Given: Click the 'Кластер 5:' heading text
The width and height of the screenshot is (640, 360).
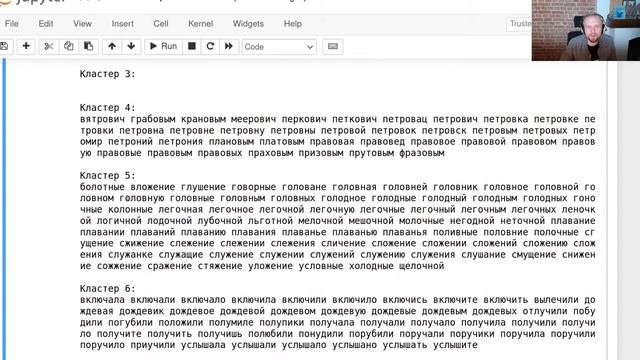Looking at the screenshot, I should pyautogui.click(x=107, y=176).
